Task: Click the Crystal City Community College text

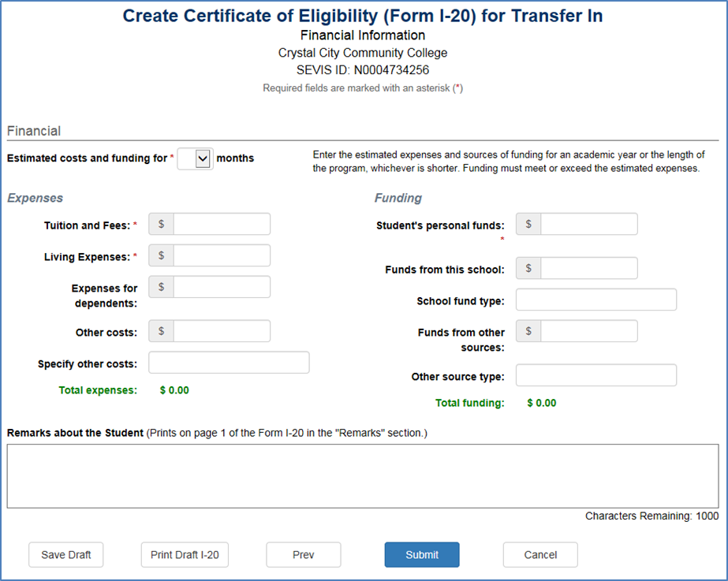Action: click(x=363, y=53)
